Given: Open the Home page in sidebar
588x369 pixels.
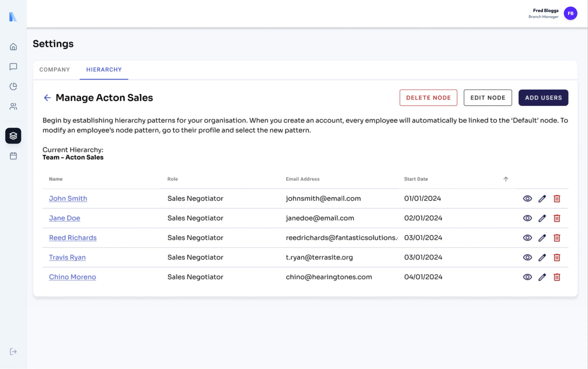Looking at the screenshot, I should click(x=13, y=47).
